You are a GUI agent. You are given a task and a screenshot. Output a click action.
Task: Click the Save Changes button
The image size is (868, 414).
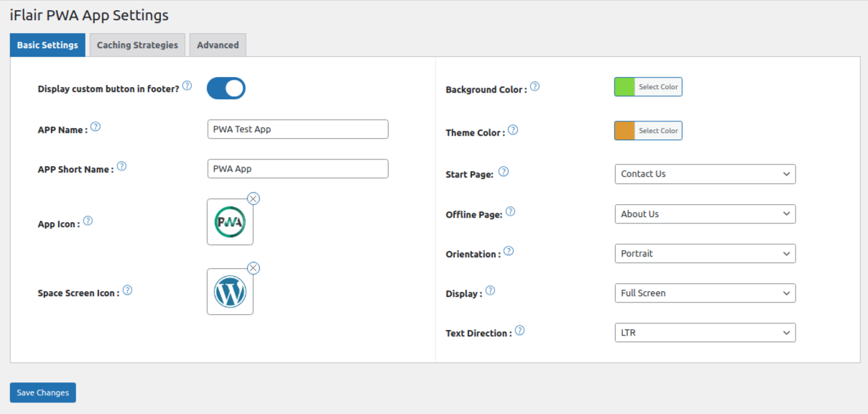(42, 392)
